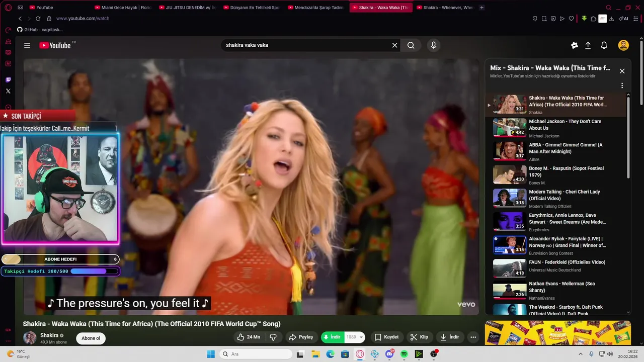Switch to the JIU JITSU DENEDİM tab
This screenshot has height=362, width=644.
187,8
